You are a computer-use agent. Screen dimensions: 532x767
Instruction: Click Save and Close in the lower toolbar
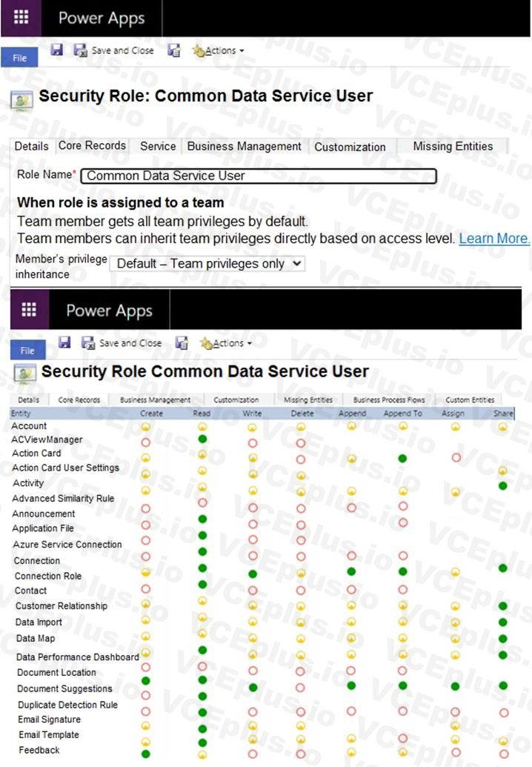pyautogui.click(x=122, y=343)
